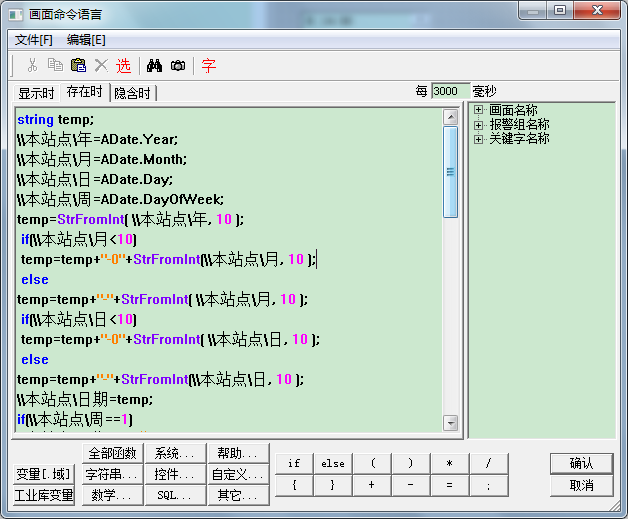This screenshot has width=628, height=519.
Task: Click the red 选 select-all icon
Action: point(123,66)
